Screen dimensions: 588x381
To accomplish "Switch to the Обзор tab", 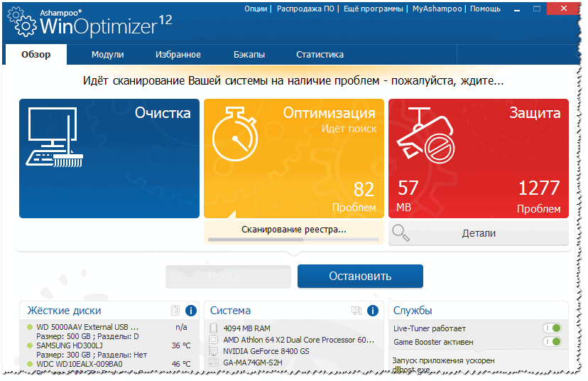I will pyautogui.click(x=36, y=55).
